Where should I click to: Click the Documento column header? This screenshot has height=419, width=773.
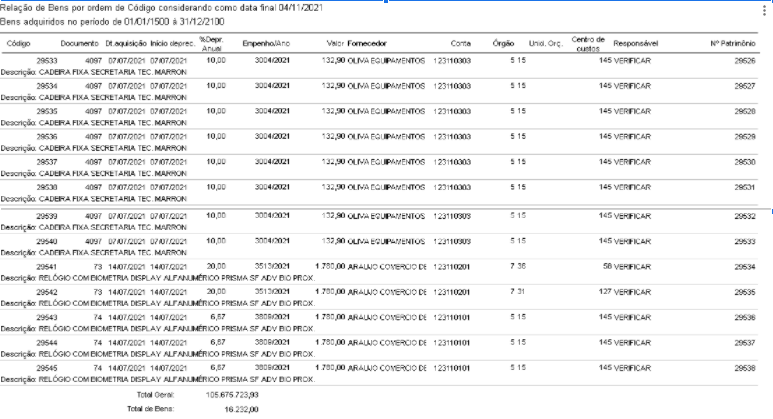point(79,45)
